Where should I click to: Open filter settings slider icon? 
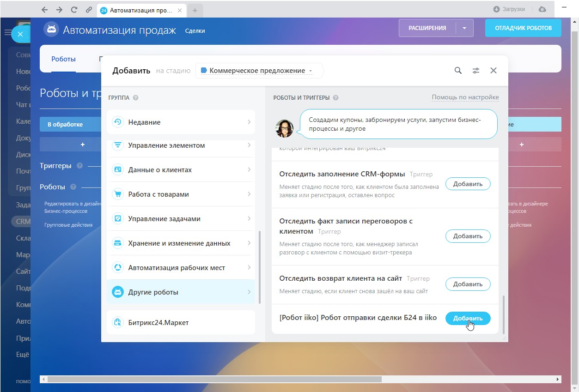click(475, 70)
